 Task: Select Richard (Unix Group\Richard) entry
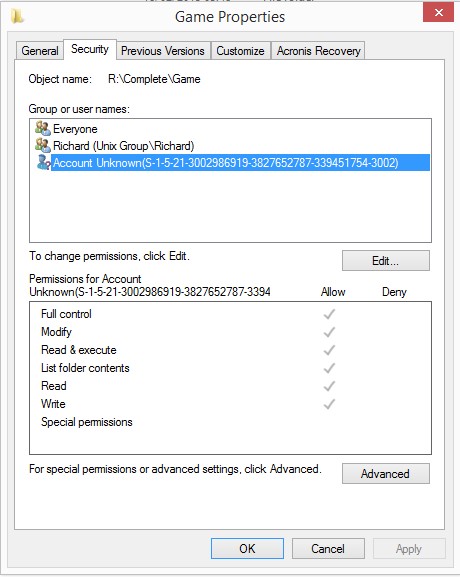pos(123,146)
